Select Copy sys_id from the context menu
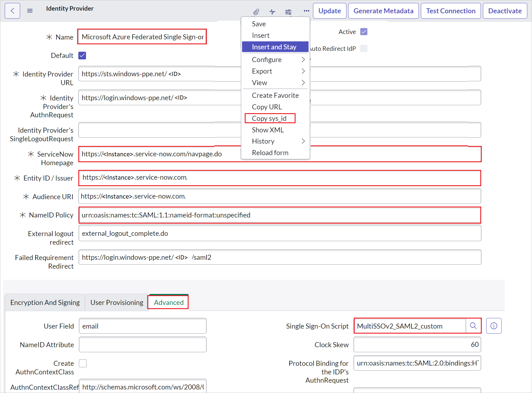Screen dimensions: 532x393 (x=269, y=118)
